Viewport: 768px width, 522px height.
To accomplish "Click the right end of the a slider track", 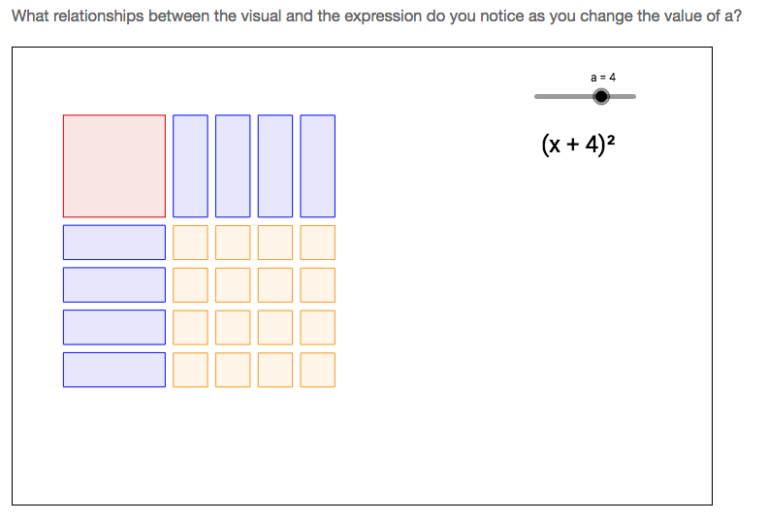I will coord(633,97).
